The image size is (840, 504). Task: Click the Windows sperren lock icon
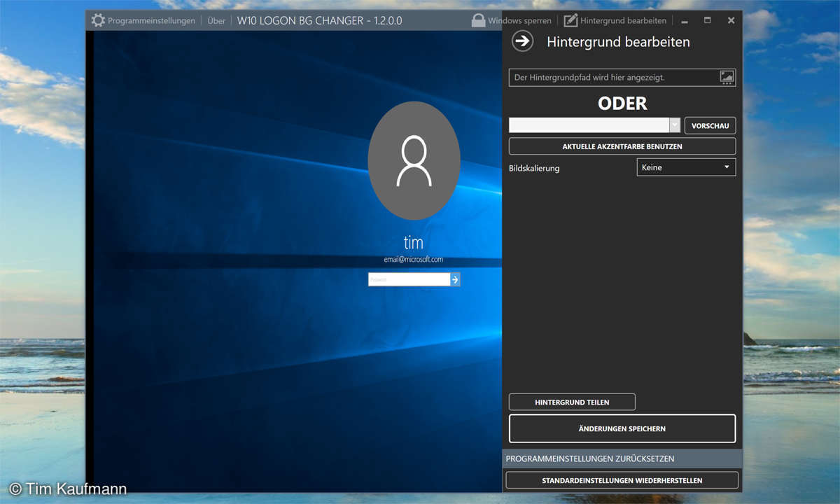click(478, 20)
